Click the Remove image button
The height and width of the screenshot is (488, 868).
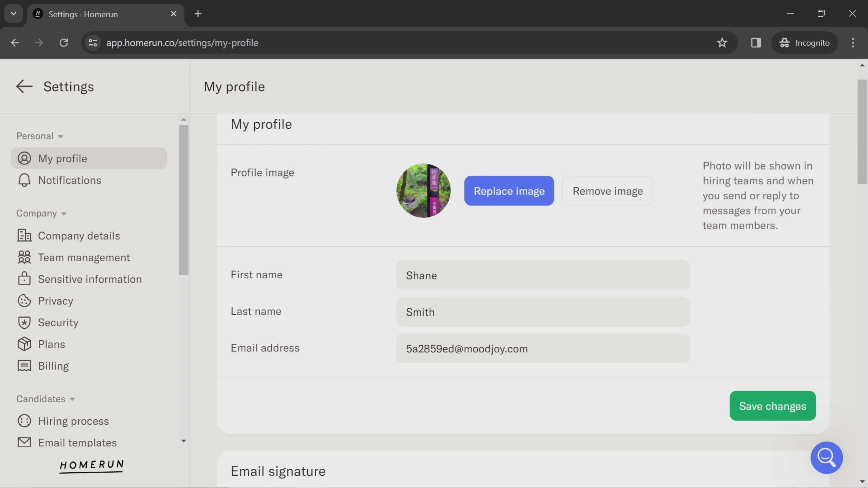coord(608,191)
